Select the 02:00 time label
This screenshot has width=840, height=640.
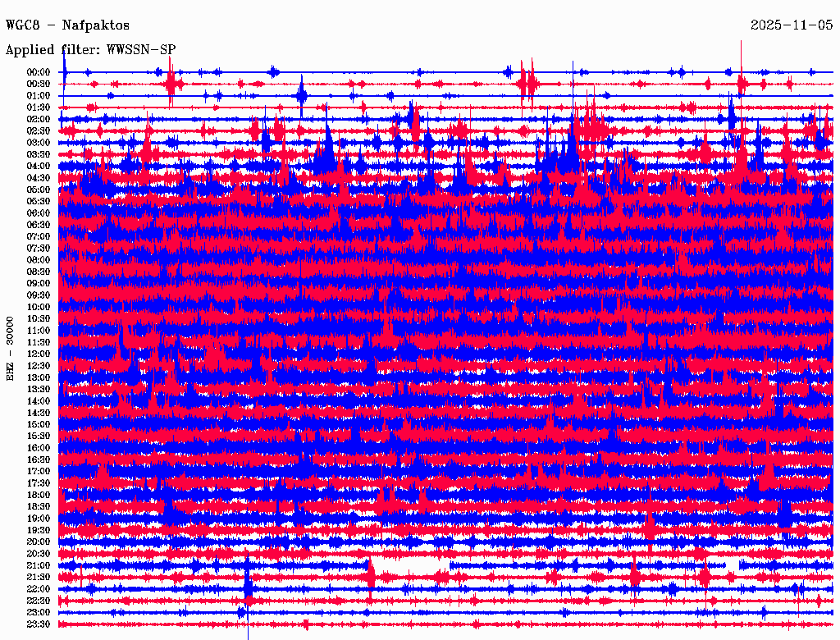click(39, 119)
